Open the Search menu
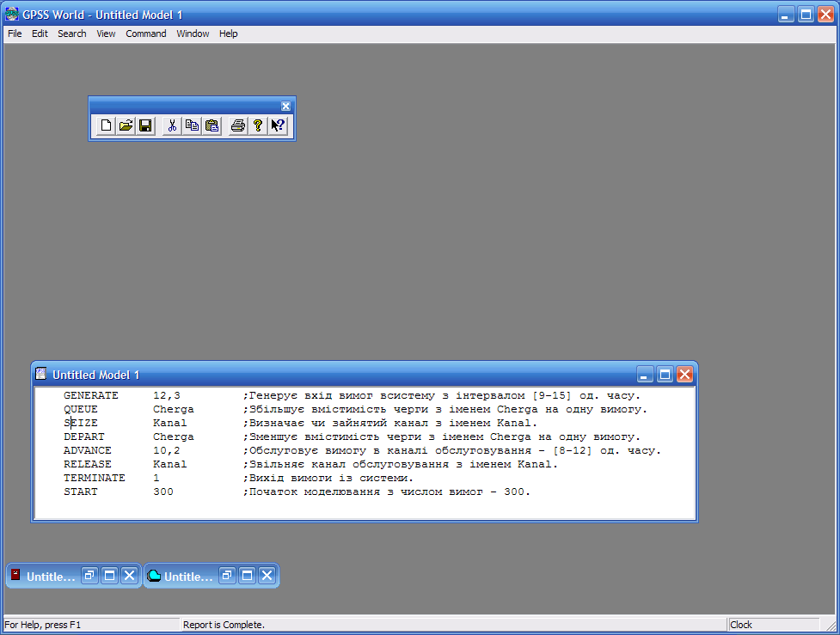 point(71,34)
